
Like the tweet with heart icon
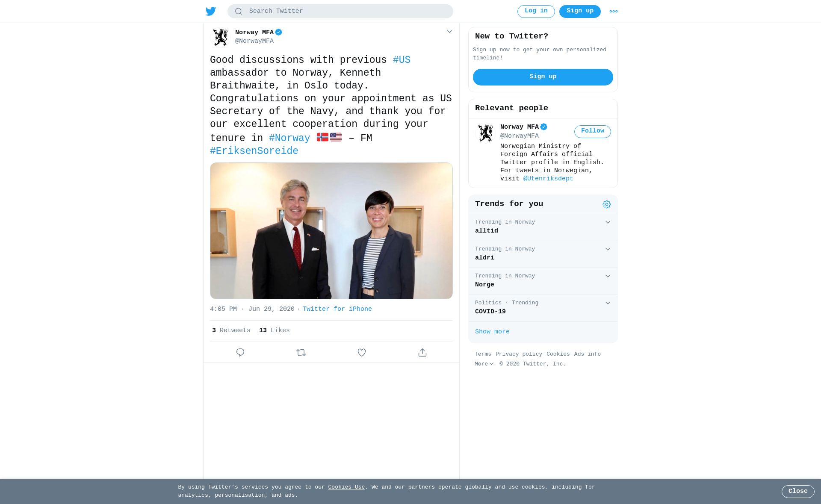(362, 352)
